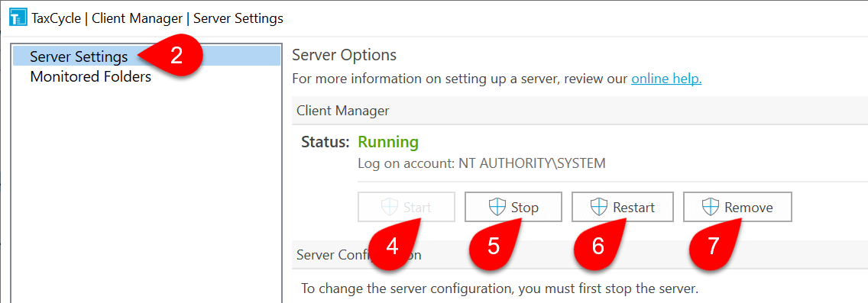Click the 'you must first stop the server' note

click(500, 288)
